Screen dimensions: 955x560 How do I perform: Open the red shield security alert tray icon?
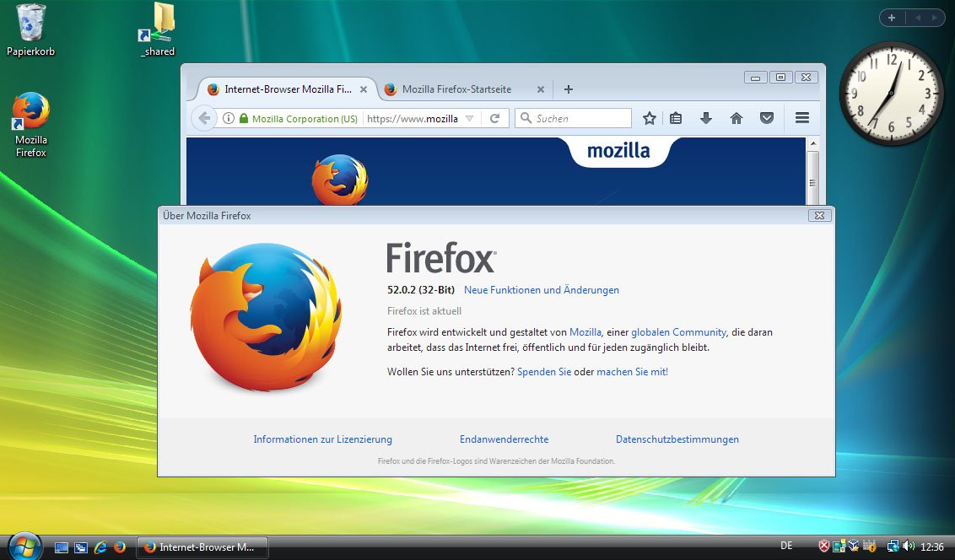pos(823,546)
